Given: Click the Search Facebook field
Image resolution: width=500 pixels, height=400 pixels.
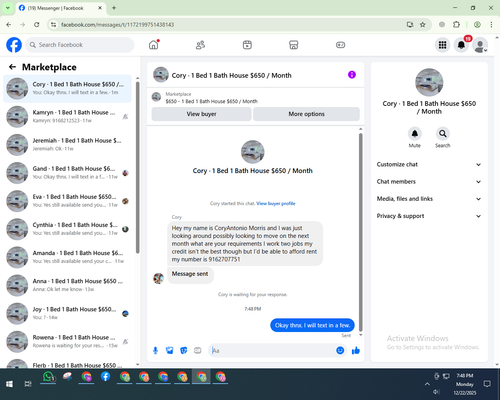Looking at the screenshot, I should 80,45.
